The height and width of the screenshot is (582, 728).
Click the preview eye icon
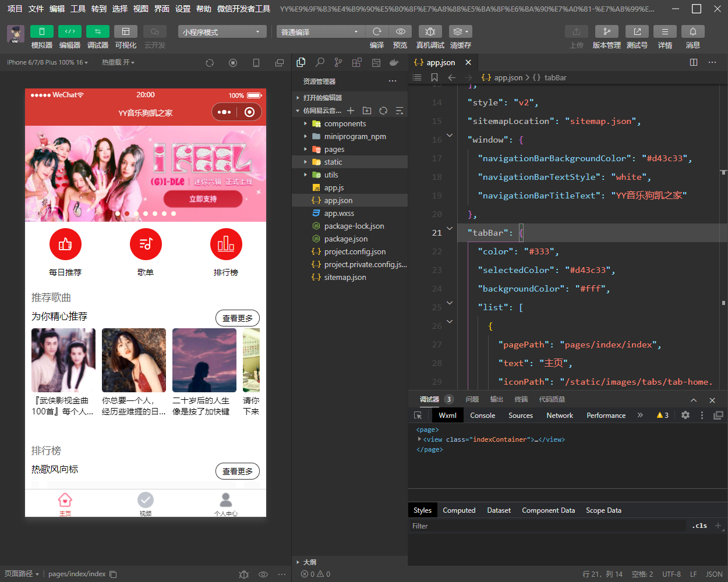400,31
